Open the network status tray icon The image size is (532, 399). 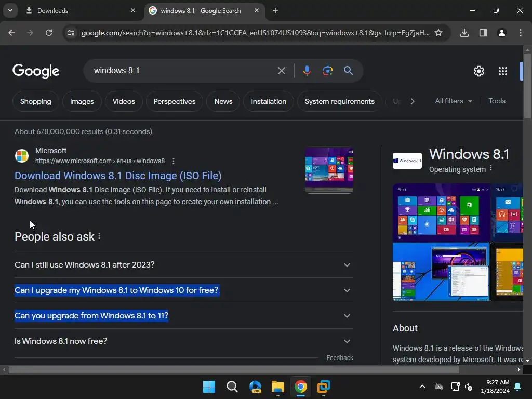(x=455, y=387)
